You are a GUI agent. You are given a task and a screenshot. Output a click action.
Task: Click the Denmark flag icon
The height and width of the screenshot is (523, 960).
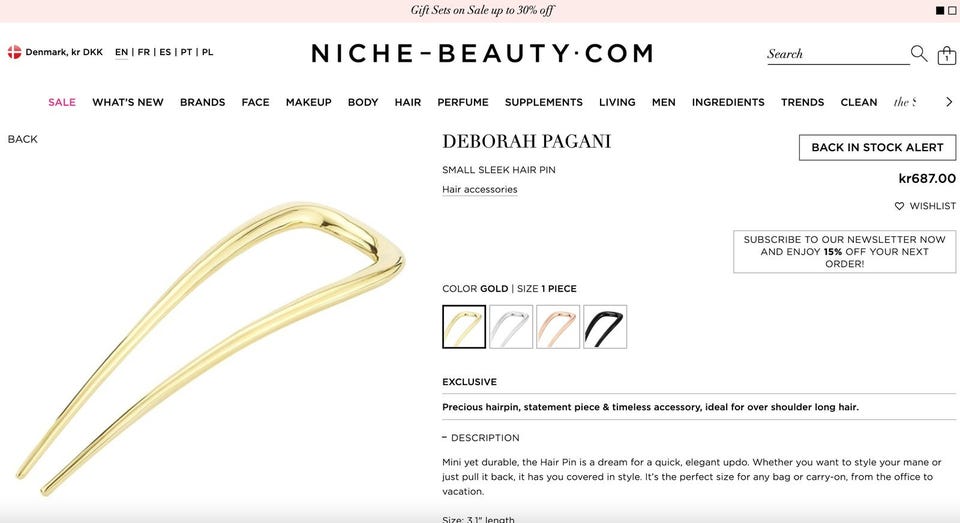click(x=14, y=52)
